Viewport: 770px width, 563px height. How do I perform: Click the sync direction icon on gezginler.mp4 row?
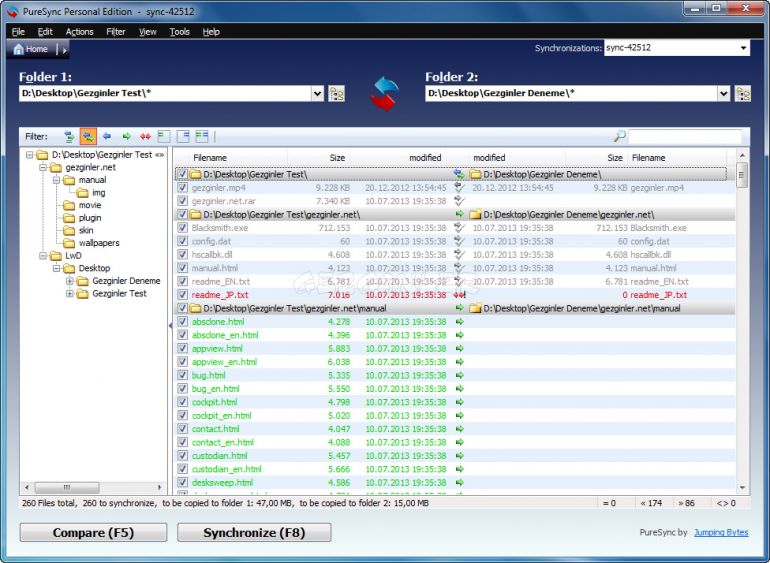click(x=459, y=187)
